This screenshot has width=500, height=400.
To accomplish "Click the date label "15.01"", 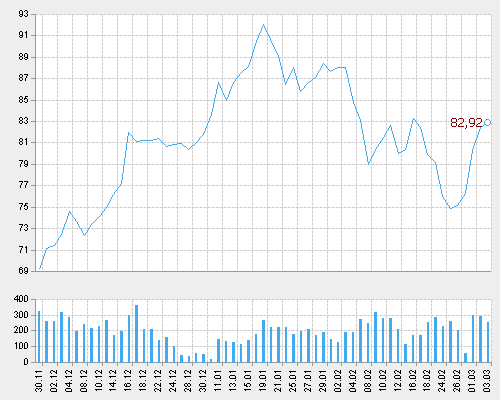I will pos(248,380).
